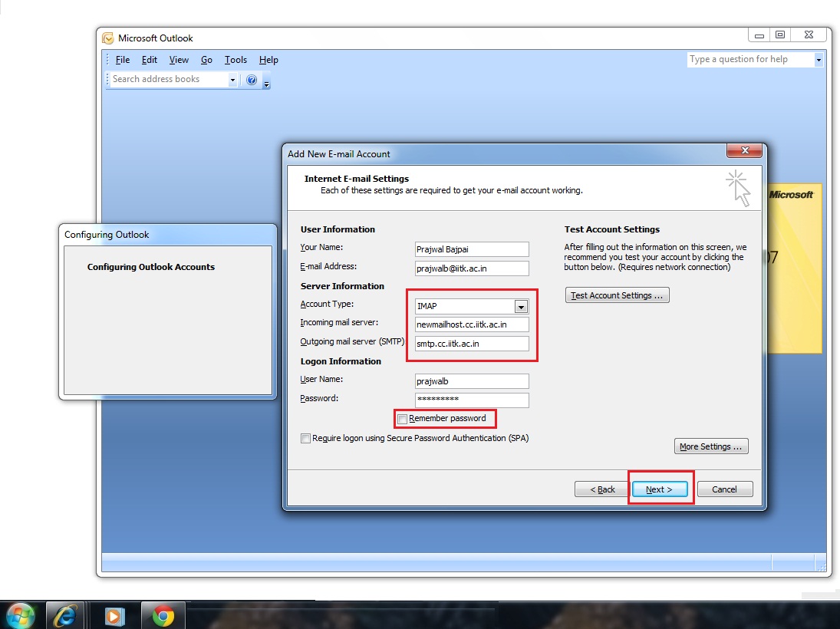840x629 pixels.
Task: Open the Windows Start menu orb
Action: (19, 616)
